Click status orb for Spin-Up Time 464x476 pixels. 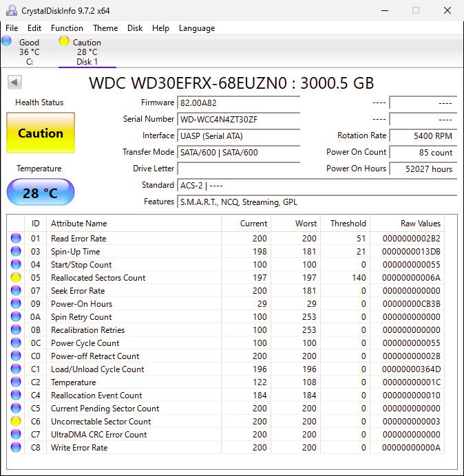click(16, 251)
